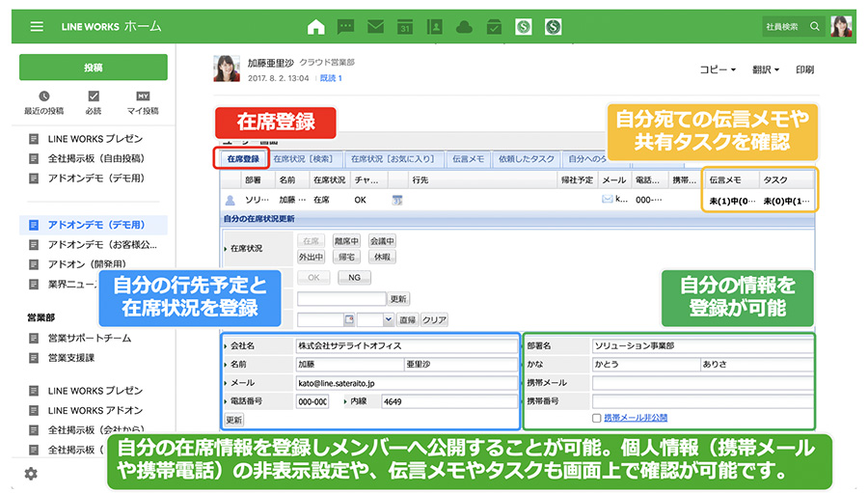Open sidebar settings gear icon
868x493 pixels.
pos(31,474)
